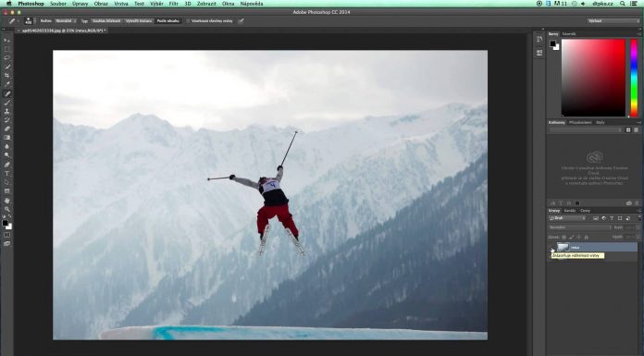Choose the content-aware type option
The height and width of the screenshot is (356, 644).
click(168, 20)
